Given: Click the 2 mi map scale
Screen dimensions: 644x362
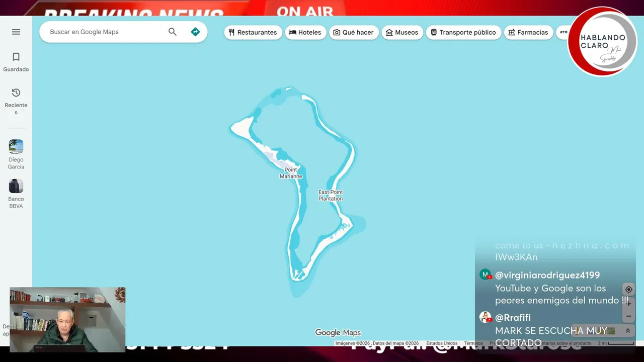Looking at the screenshot, I should tap(616, 343).
